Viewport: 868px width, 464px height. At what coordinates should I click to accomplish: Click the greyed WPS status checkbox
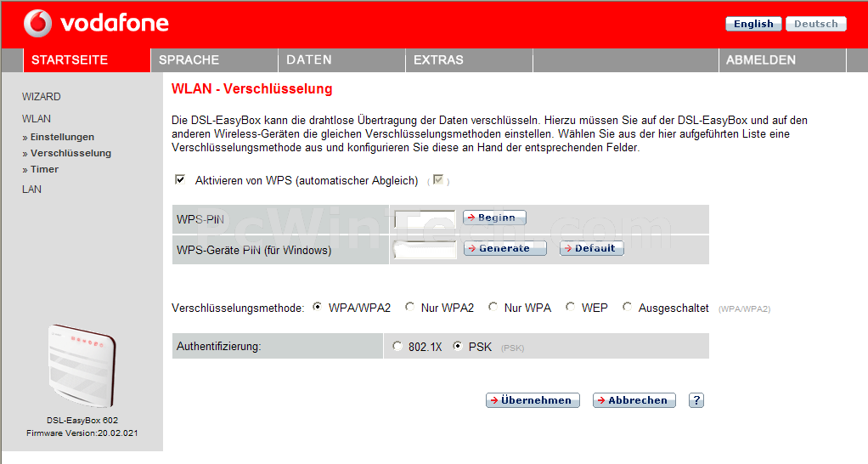click(438, 179)
